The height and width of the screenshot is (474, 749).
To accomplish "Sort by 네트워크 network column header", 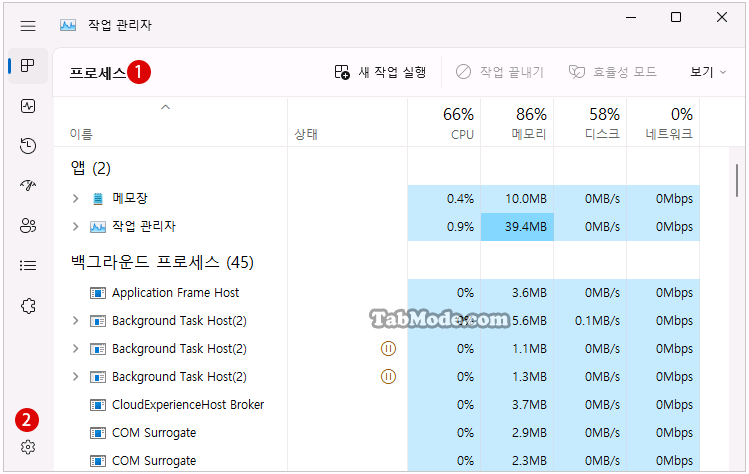I will [663, 122].
